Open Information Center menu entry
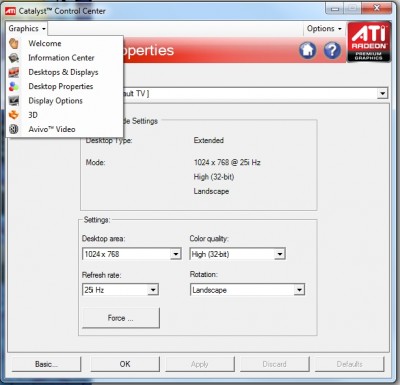Viewport: 400px width, 385px height. click(x=61, y=58)
